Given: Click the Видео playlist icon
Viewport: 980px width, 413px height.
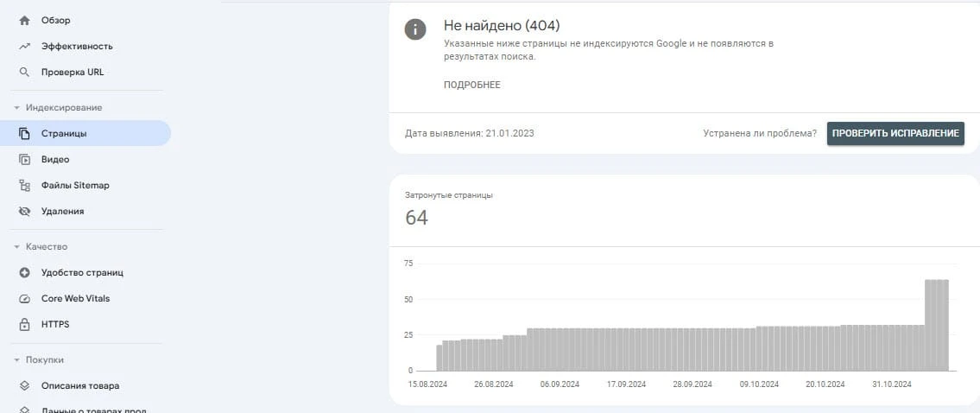Looking at the screenshot, I should (24, 160).
